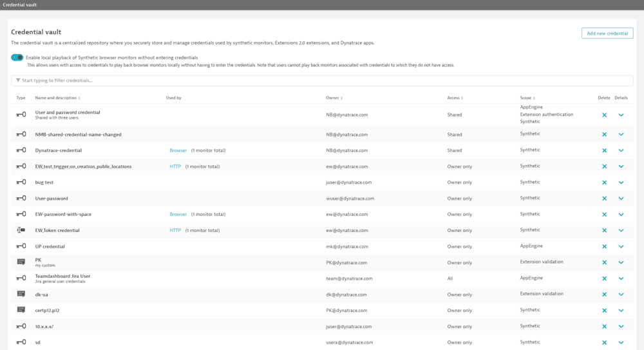
Task: Expand details of 10.x.x.x/ credential
Action: (x=621, y=327)
